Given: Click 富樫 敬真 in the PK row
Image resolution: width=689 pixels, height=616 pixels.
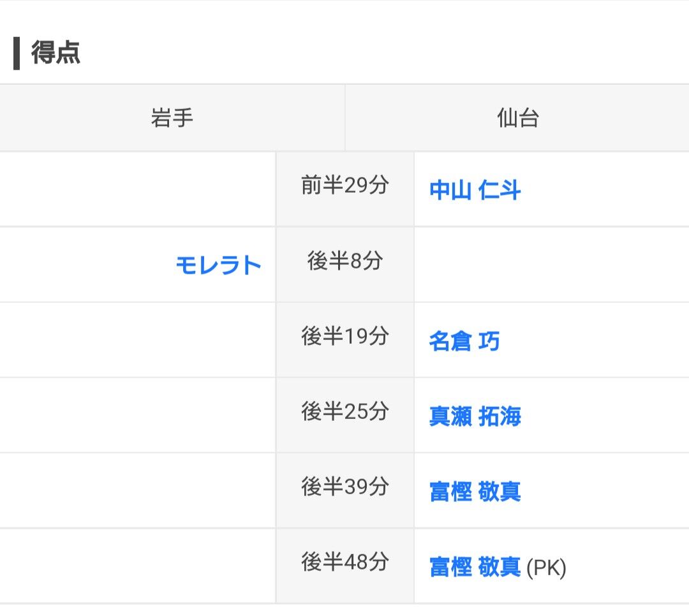Looking at the screenshot, I should pos(475,567).
